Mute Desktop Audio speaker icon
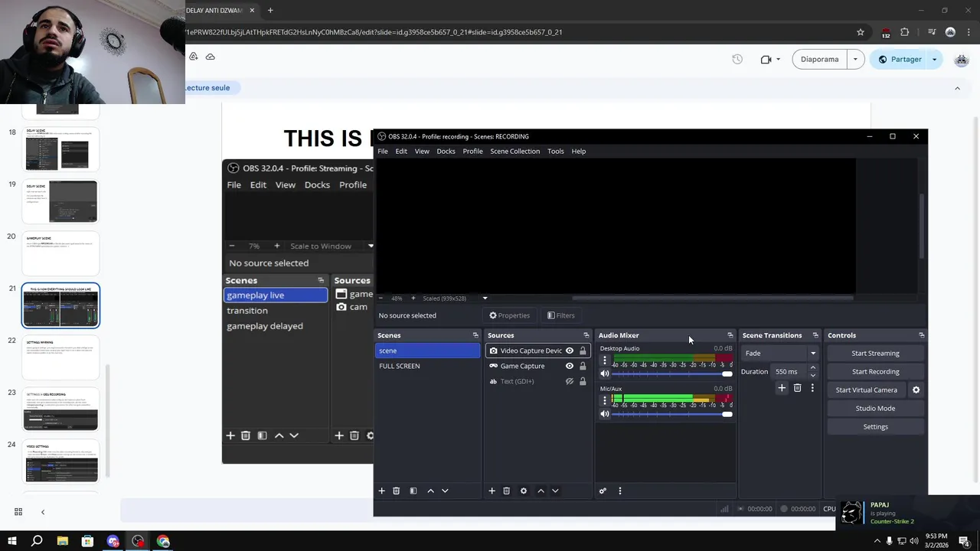The width and height of the screenshot is (980, 551). coord(605,373)
